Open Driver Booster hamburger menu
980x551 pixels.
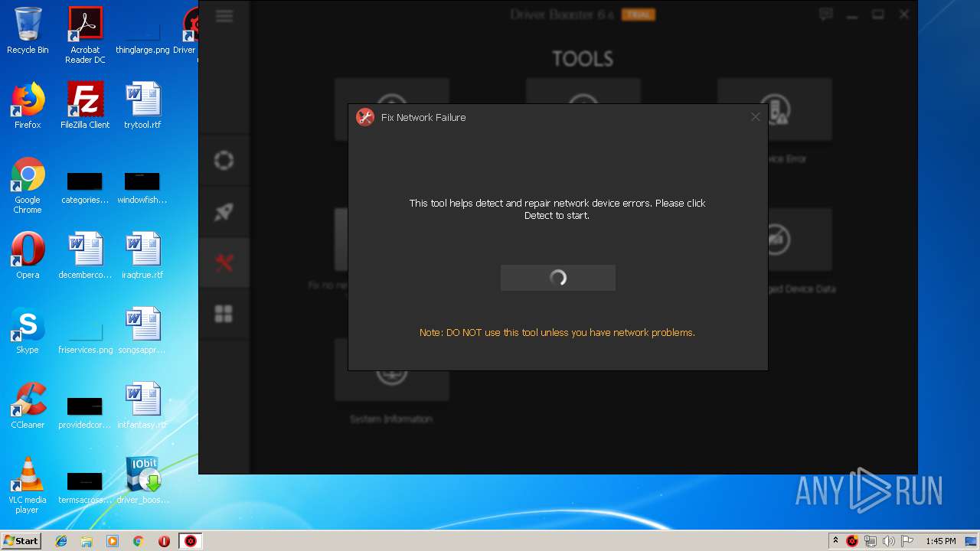(x=224, y=16)
